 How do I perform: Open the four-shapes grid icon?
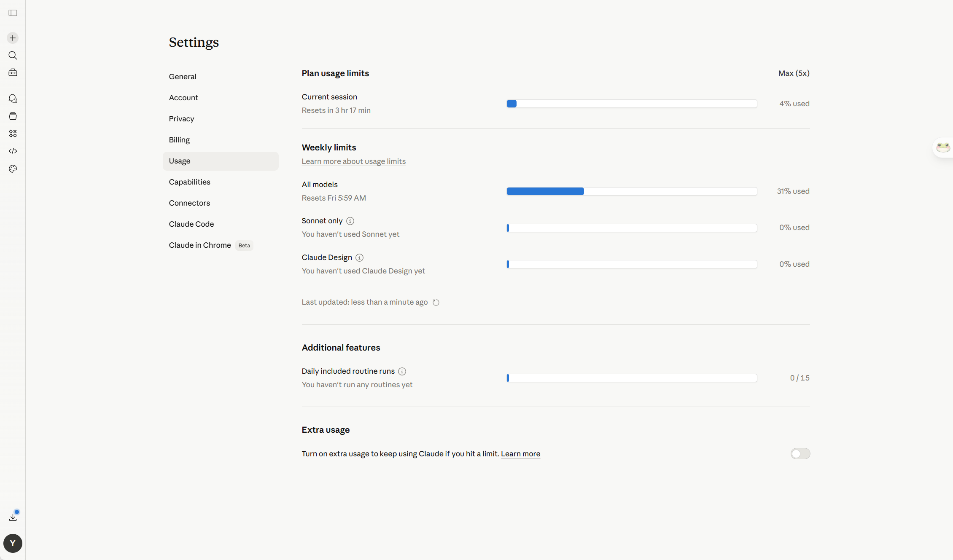pyautogui.click(x=13, y=134)
